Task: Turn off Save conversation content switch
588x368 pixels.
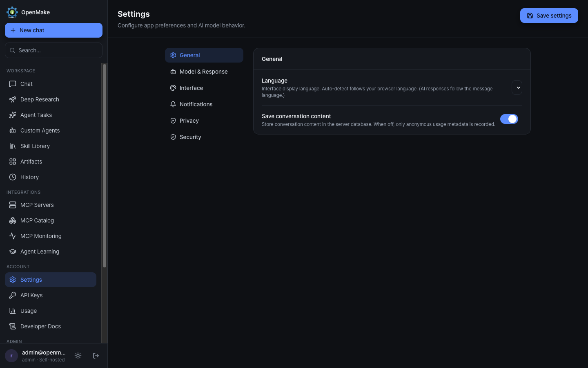Action: click(x=509, y=119)
